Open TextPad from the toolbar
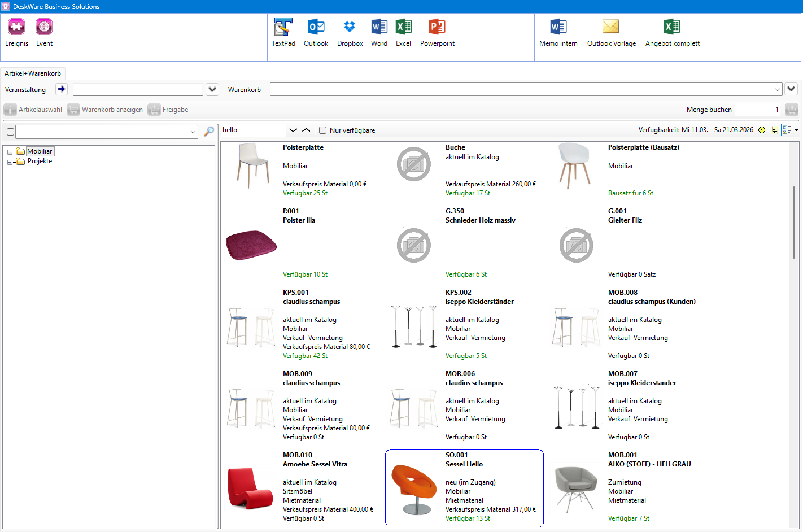Viewport: 803px width, 532px height. [283, 31]
